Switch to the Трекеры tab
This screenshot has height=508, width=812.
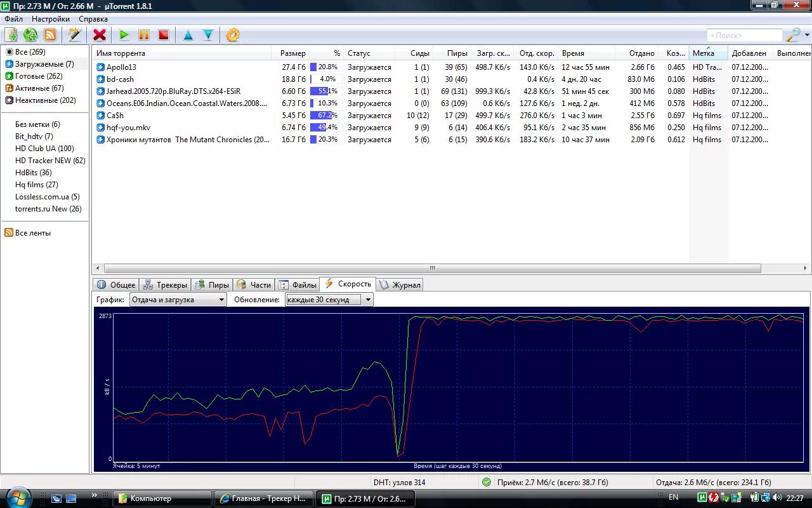click(x=165, y=285)
